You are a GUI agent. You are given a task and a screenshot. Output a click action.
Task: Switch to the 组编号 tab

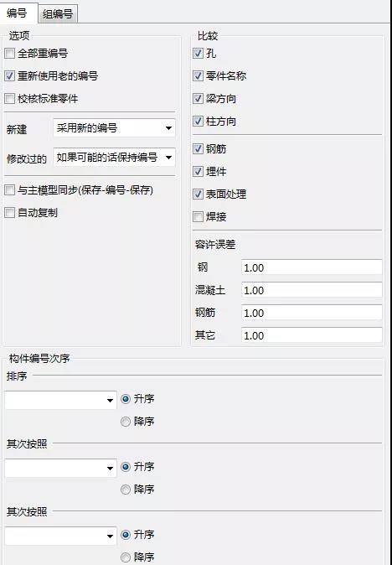pos(58,14)
